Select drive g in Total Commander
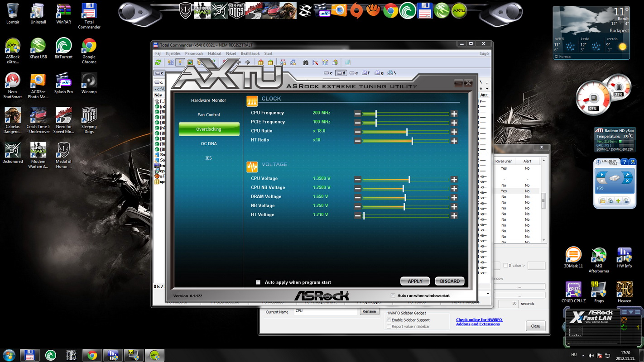 click(379, 73)
